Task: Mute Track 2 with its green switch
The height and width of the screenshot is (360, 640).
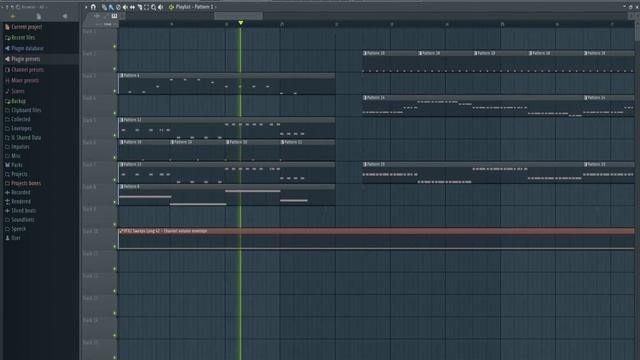Action: coord(114,69)
